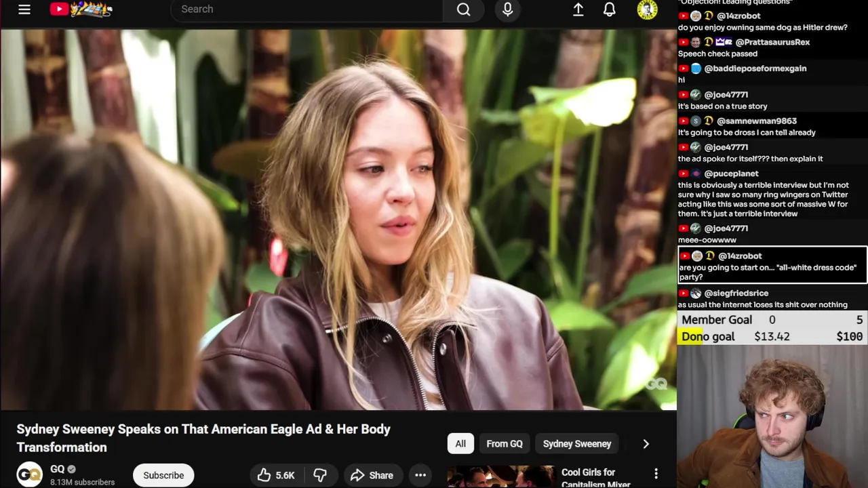Click the video title text

(x=203, y=438)
